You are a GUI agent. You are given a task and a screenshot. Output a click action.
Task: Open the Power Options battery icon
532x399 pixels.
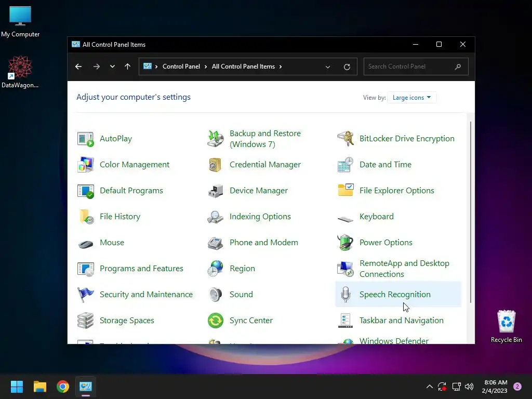tap(345, 243)
